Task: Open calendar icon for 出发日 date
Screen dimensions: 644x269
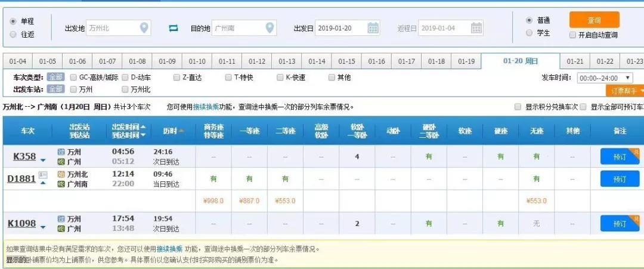Action: tap(373, 28)
